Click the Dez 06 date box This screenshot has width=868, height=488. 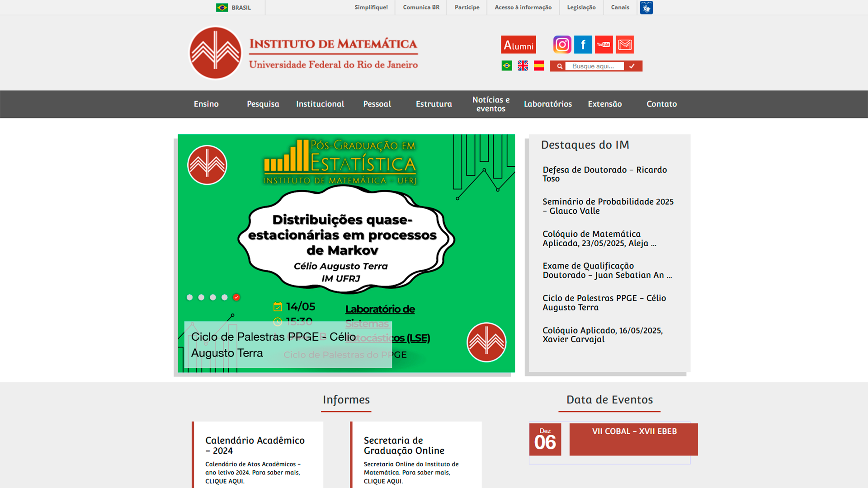pyautogui.click(x=545, y=439)
